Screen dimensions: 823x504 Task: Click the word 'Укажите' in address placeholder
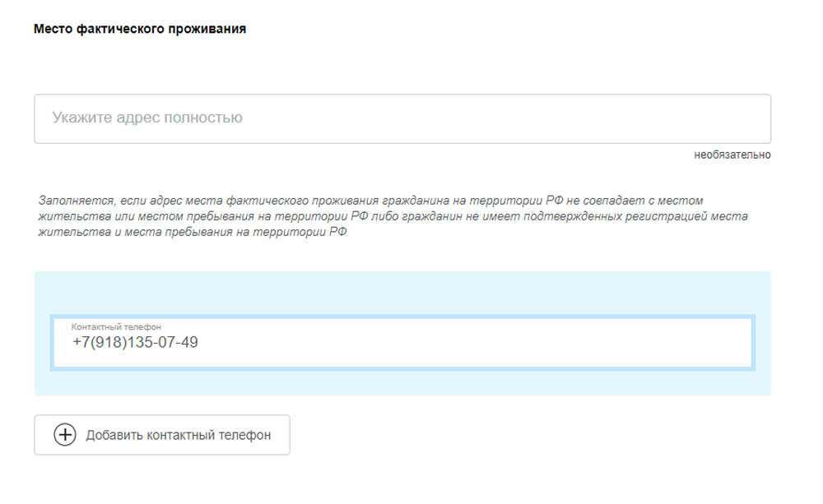[x=79, y=118]
